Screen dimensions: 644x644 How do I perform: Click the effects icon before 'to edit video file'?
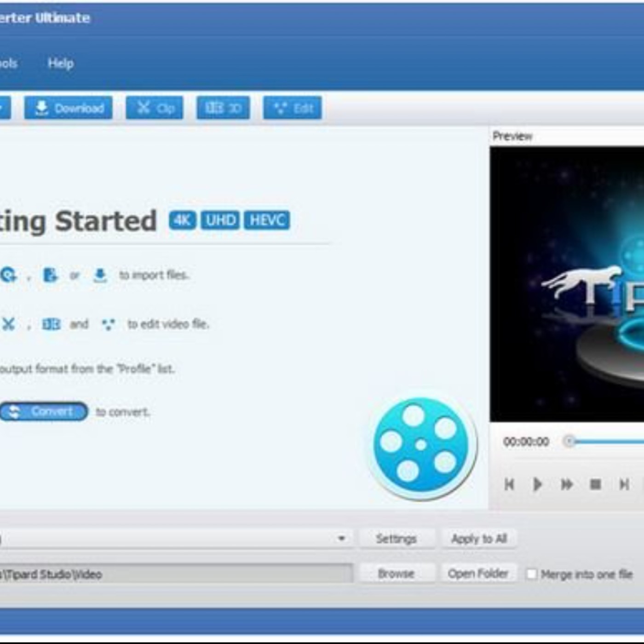(108, 324)
